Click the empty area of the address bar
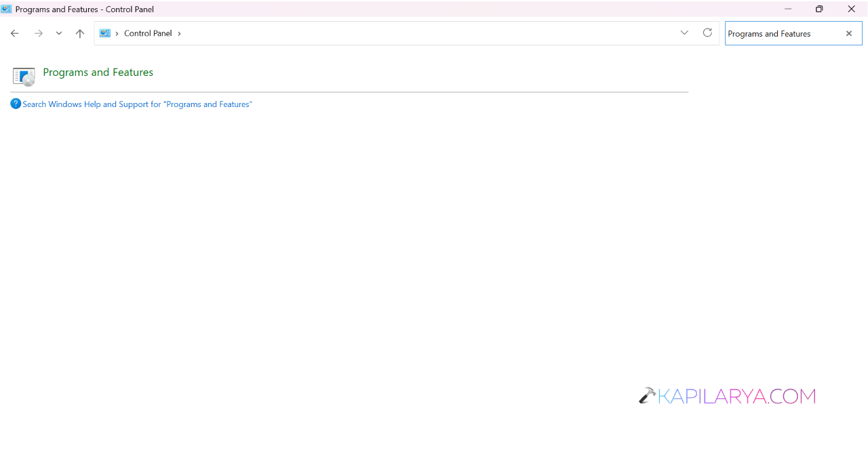Image resolution: width=868 pixels, height=456 pixels. pyautogui.click(x=427, y=33)
